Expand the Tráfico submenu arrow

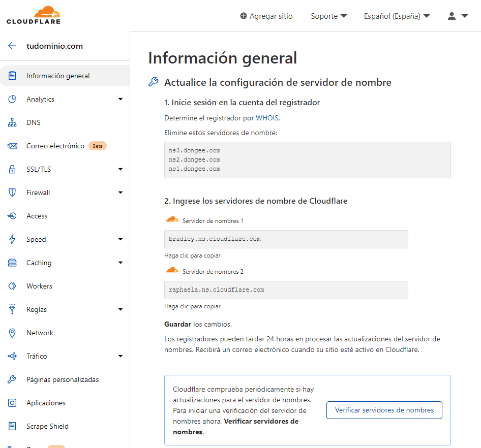(x=121, y=356)
